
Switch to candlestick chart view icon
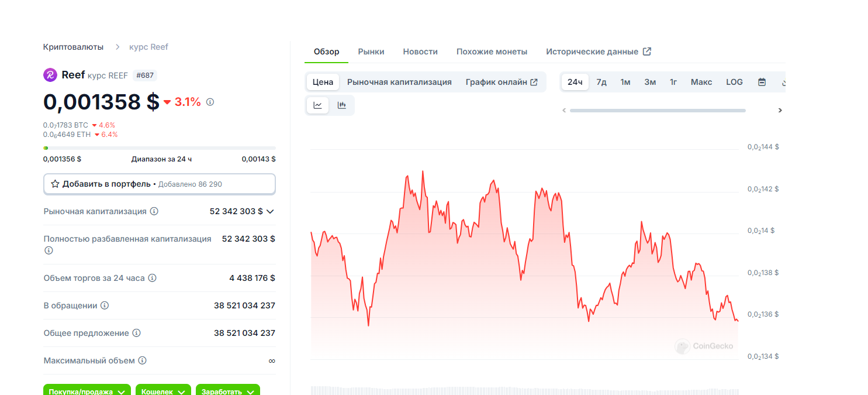click(x=342, y=105)
